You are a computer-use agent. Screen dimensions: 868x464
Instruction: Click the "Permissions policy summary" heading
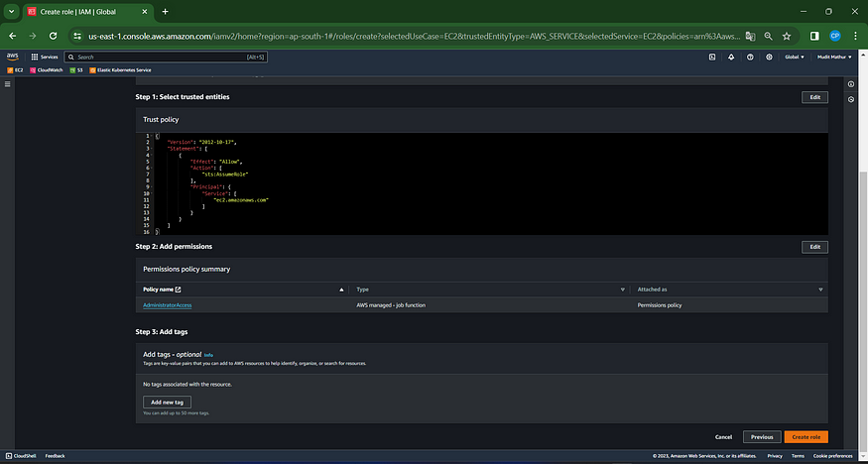tap(186, 270)
